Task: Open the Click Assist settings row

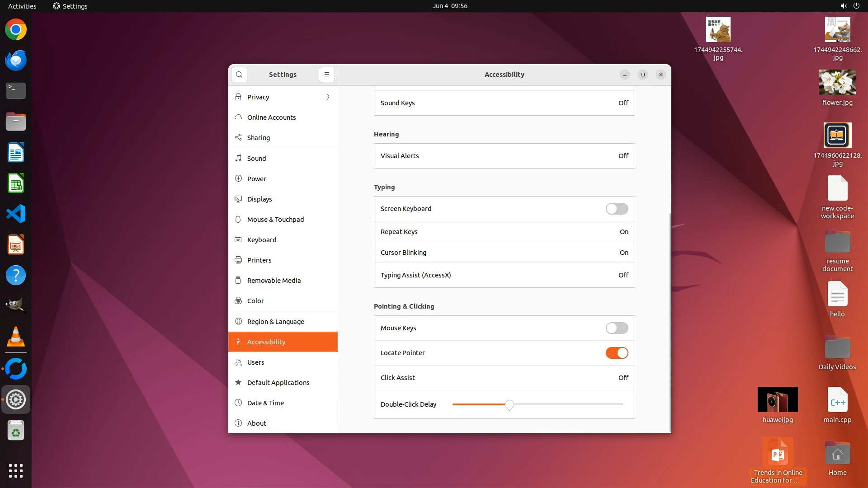Action: (x=504, y=378)
